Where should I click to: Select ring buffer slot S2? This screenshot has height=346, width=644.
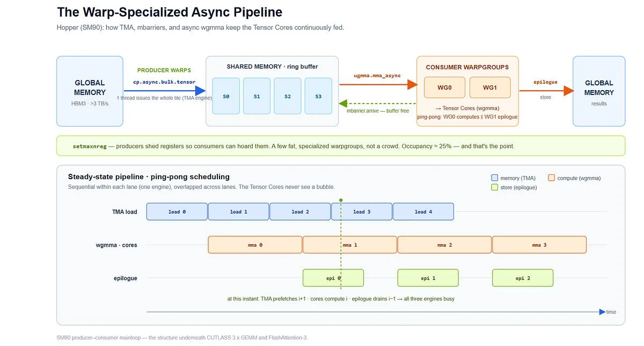(288, 96)
